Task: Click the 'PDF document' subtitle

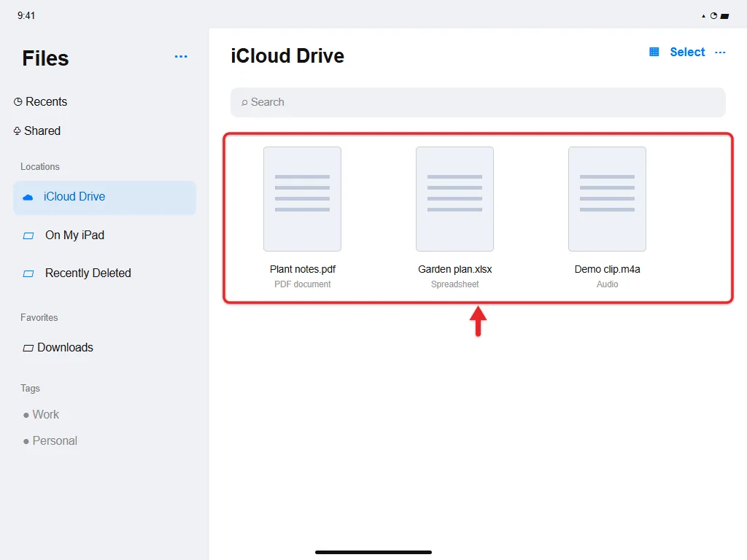Action: point(303,284)
